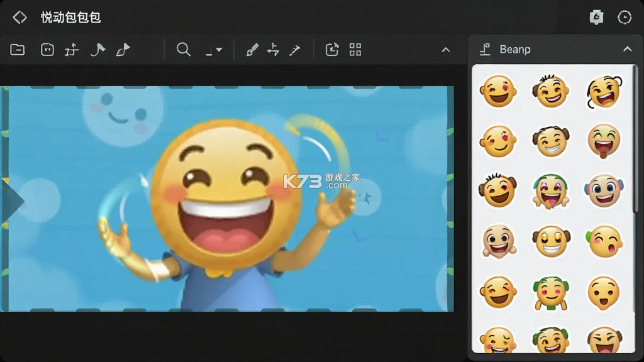Screen dimensions: 644x362
Task: Click the export share icon
Action: coord(332,50)
